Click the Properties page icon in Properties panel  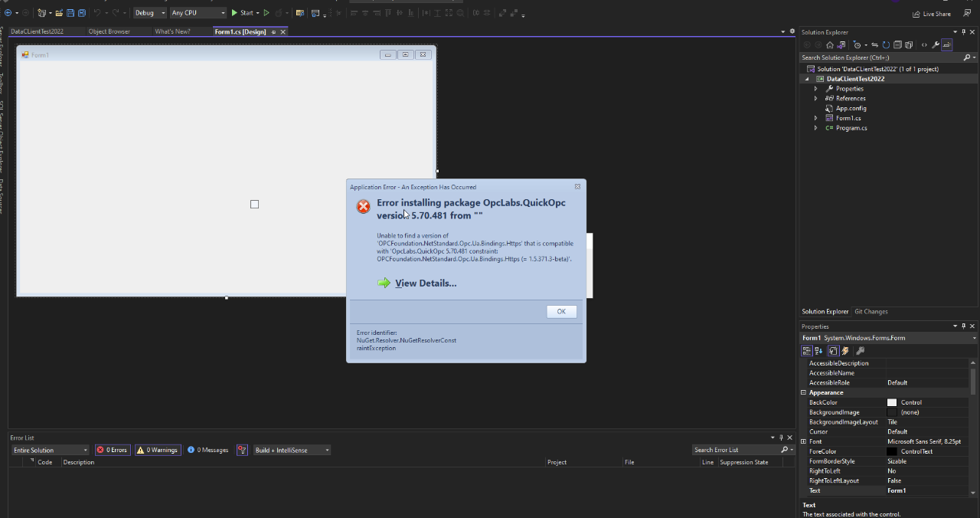pos(834,351)
